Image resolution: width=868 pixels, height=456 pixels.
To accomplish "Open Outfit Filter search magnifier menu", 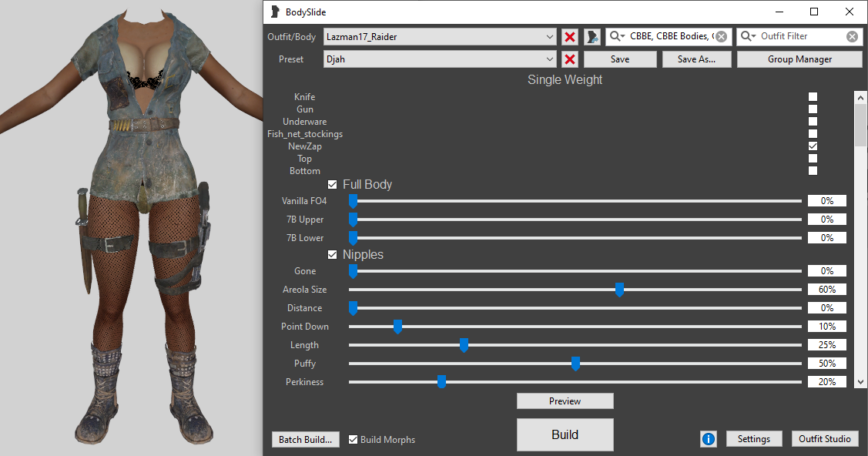I will 749,36.
